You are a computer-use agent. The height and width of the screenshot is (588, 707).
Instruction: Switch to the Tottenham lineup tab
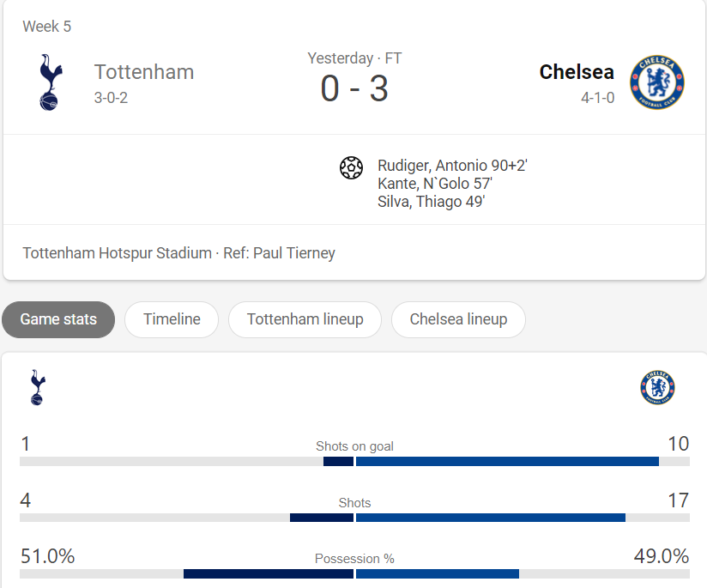(305, 319)
